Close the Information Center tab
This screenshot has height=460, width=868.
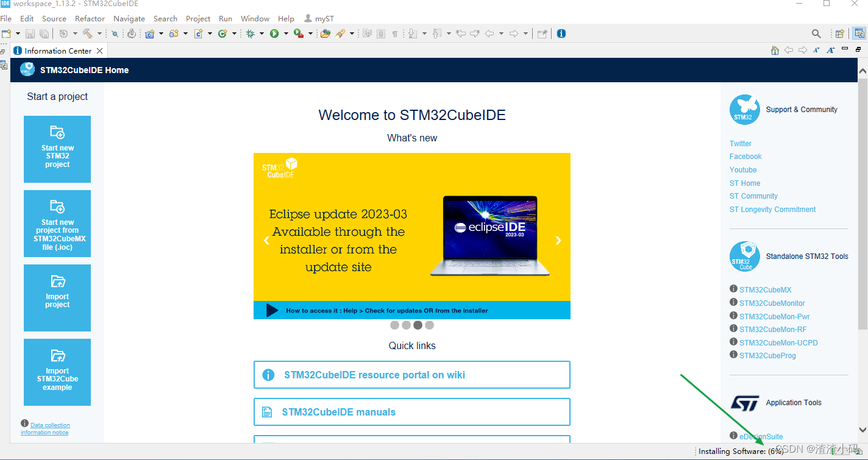tap(100, 51)
